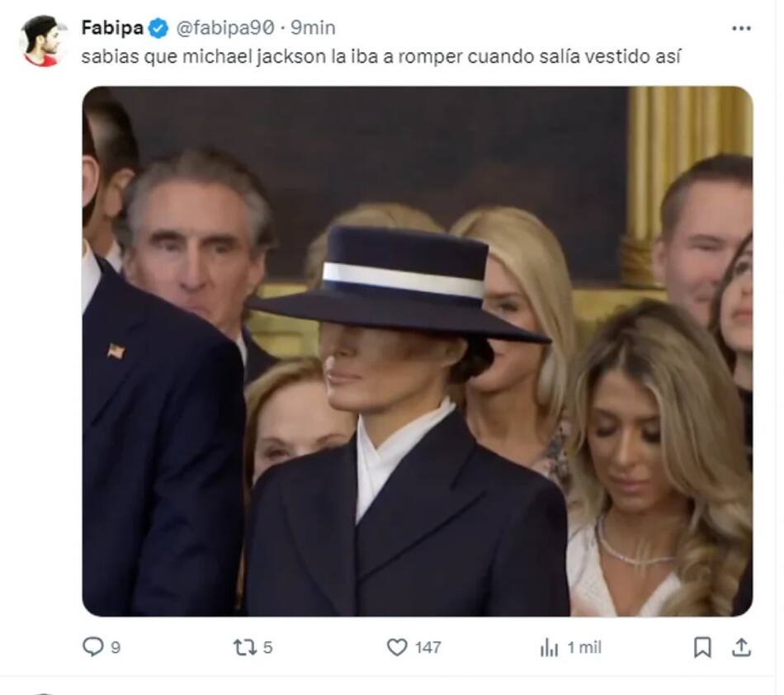Click the repost count showing 5
Image resolution: width=784 pixels, height=695 pixels.
[267, 648]
